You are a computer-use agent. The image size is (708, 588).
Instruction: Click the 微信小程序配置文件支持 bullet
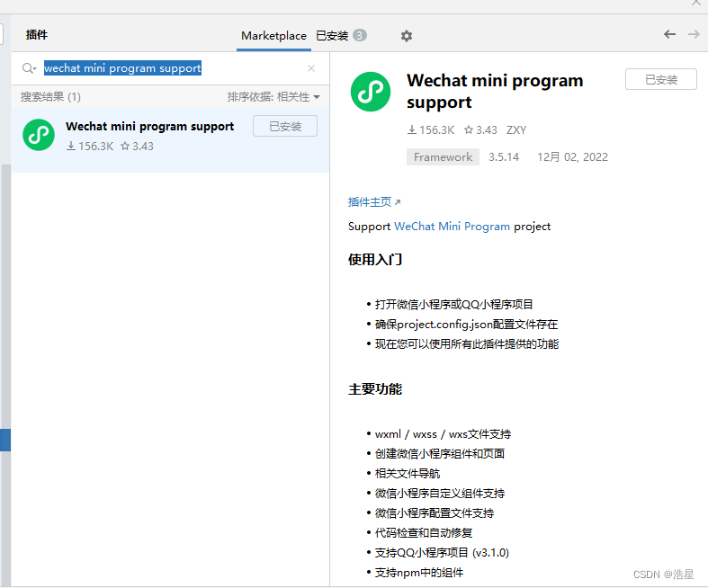click(x=435, y=513)
